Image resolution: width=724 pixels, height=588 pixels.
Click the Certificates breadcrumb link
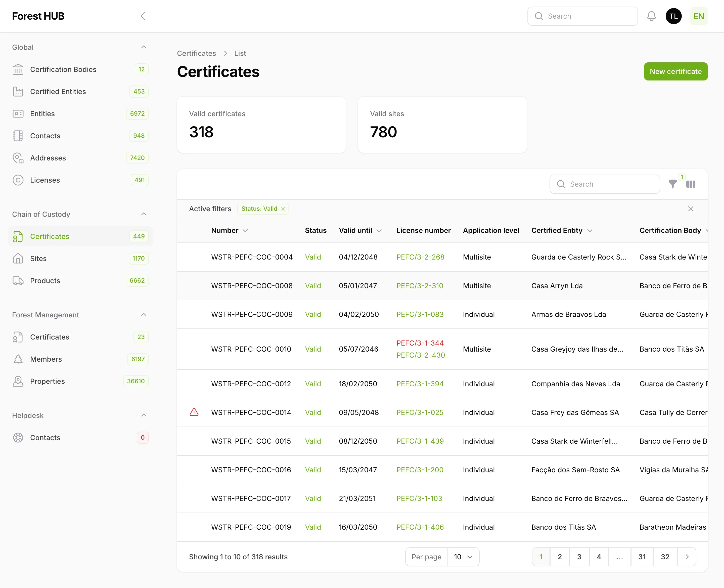[x=196, y=54]
